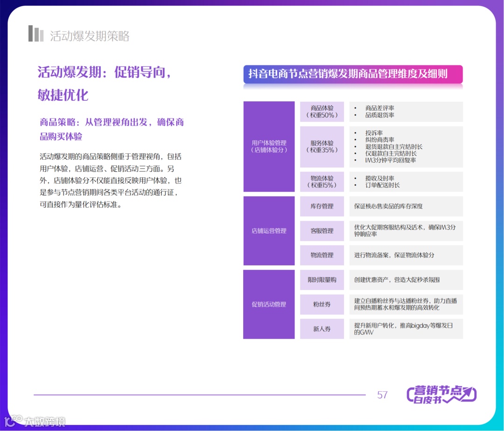504x431 pixels.
Task: Select the heading line 敏捷优化
Action: tap(63, 95)
